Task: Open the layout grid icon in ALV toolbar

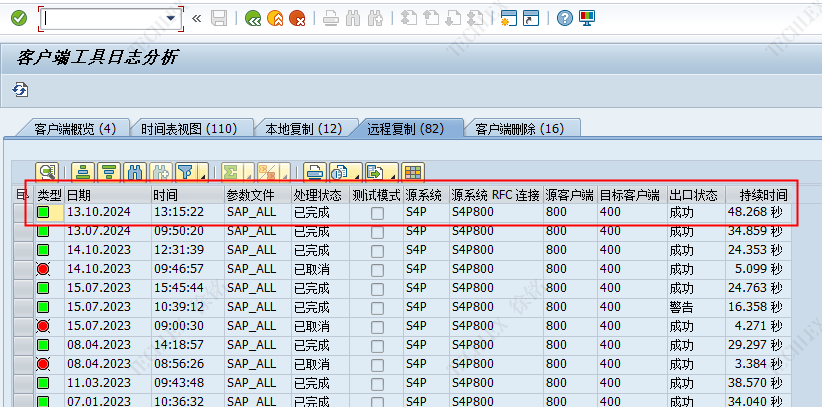Action: [x=412, y=171]
